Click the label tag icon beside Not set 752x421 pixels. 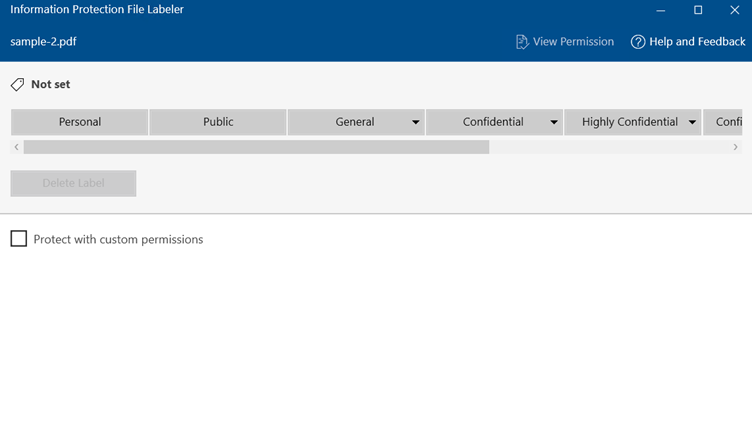click(x=18, y=85)
